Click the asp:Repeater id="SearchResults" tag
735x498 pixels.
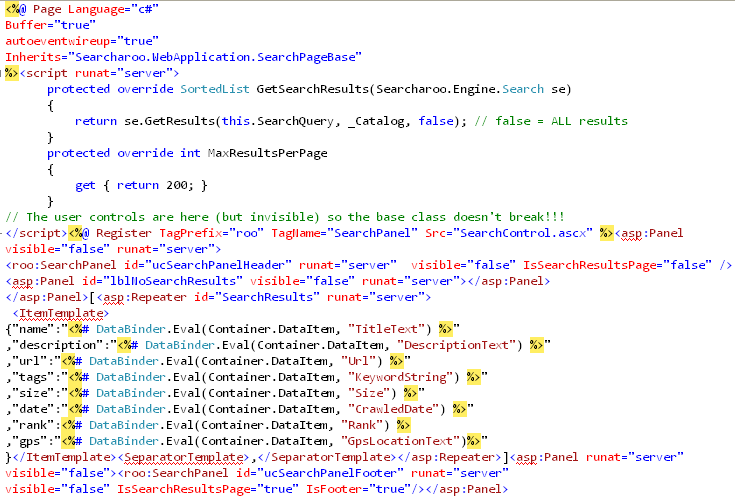point(263,297)
